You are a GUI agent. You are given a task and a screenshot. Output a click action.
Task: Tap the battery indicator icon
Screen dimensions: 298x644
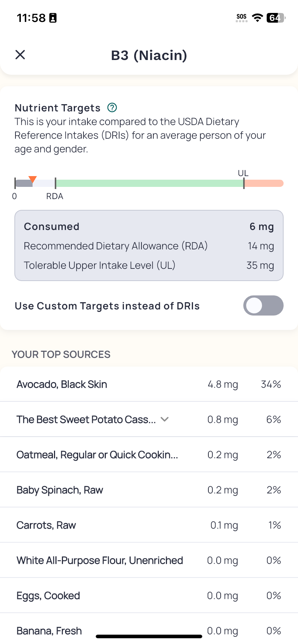[x=276, y=18]
